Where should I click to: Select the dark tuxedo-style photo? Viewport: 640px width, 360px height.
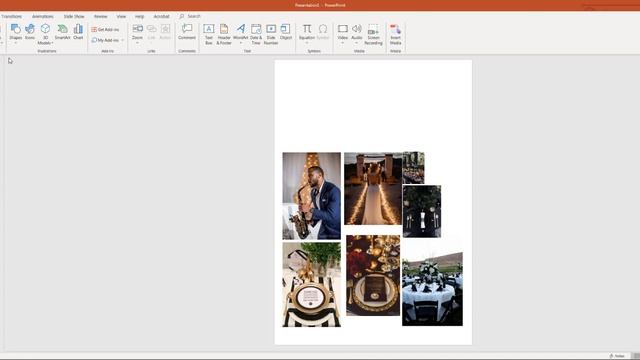[422, 211]
